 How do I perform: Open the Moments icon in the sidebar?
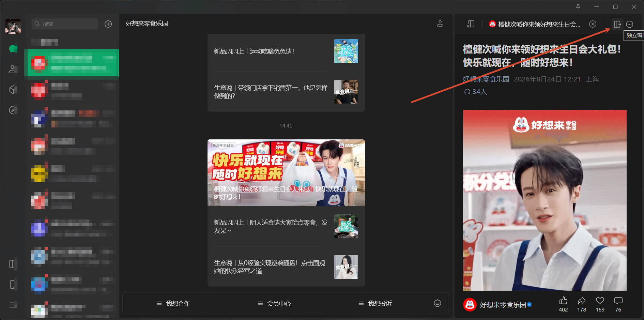pos(13,110)
